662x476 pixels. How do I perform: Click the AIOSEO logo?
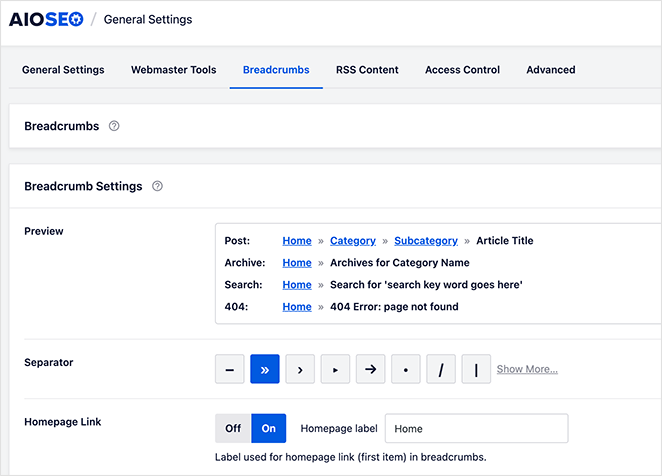tap(46, 19)
